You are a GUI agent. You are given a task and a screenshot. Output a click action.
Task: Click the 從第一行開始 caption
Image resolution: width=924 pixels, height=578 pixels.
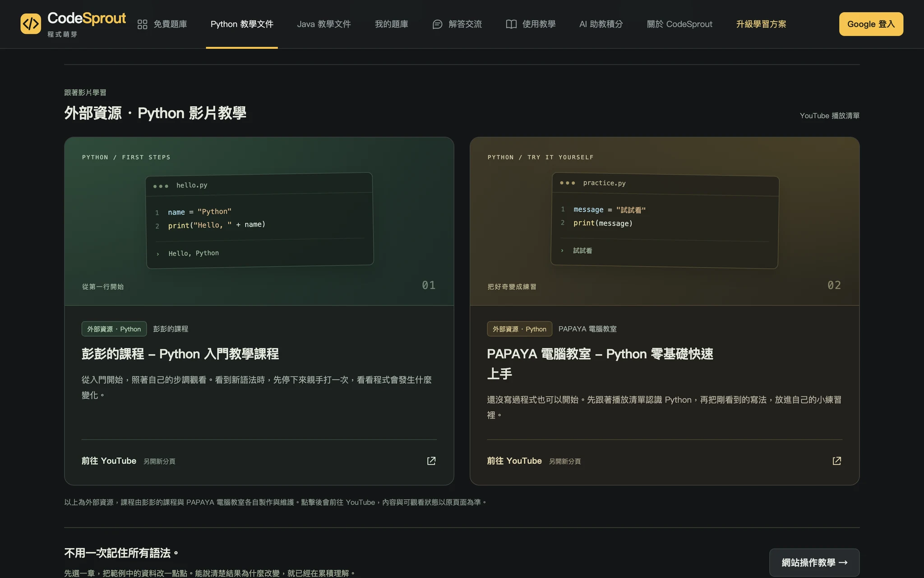point(103,287)
